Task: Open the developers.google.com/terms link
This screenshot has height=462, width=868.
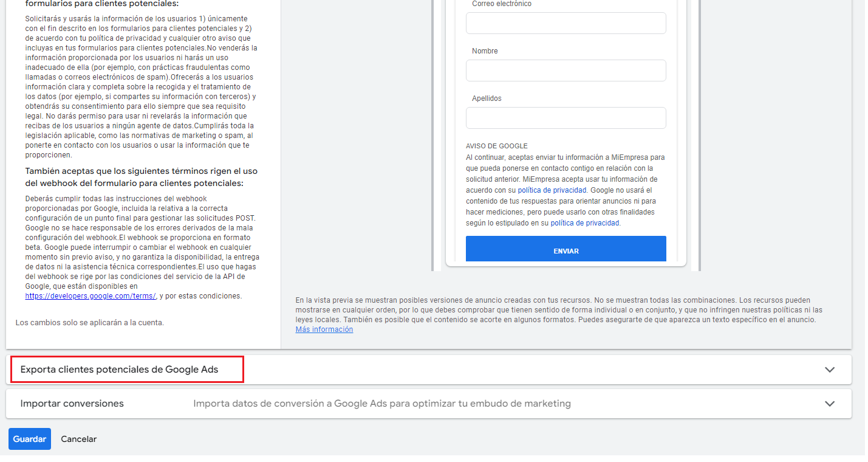Action: tap(90, 296)
